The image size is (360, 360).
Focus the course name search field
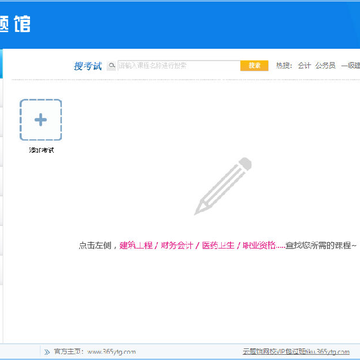coord(179,66)
